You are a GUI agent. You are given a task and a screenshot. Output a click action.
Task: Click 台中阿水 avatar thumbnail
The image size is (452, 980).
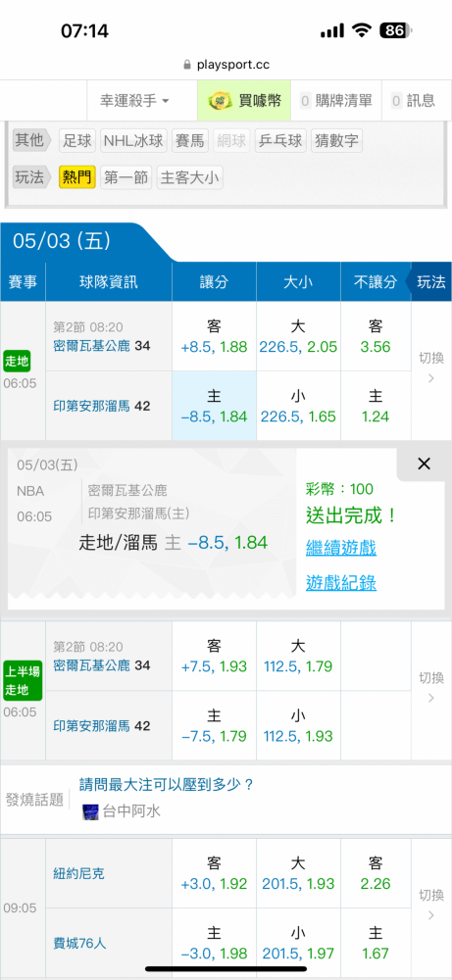coord(90,811)
